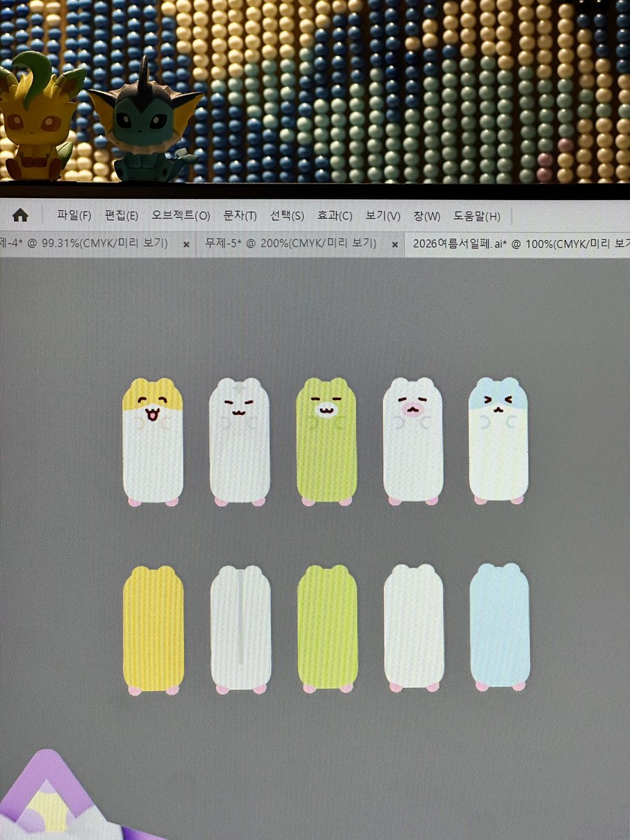The height and width of the screenshot is (840, 630).
Task: Open the 도움말(H) menu
Action: (x=477, y=216)
